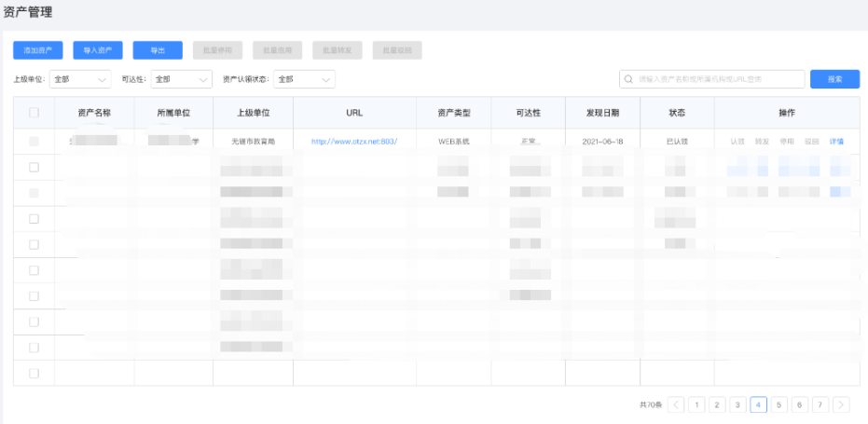The height and width of the screenshot is (424, 868).
Task: Open 详情 for the first asset row
Action: coord(836,142)
